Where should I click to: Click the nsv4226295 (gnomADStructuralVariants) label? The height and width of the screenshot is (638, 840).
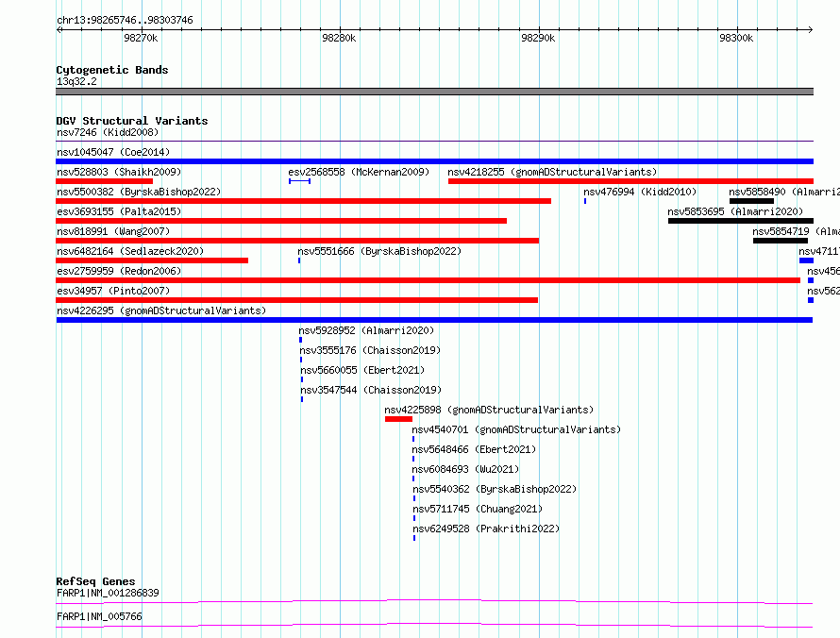(x=161, y=311)
